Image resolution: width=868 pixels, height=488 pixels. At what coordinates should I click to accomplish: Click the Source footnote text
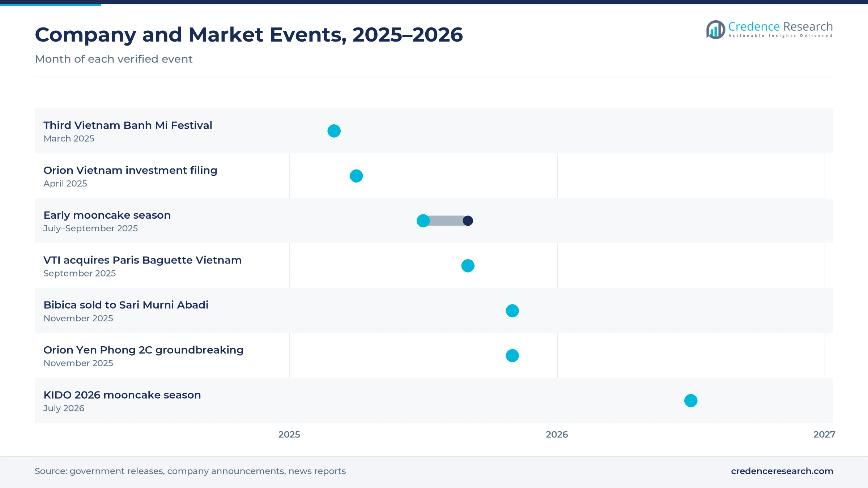tap(190, 471)
